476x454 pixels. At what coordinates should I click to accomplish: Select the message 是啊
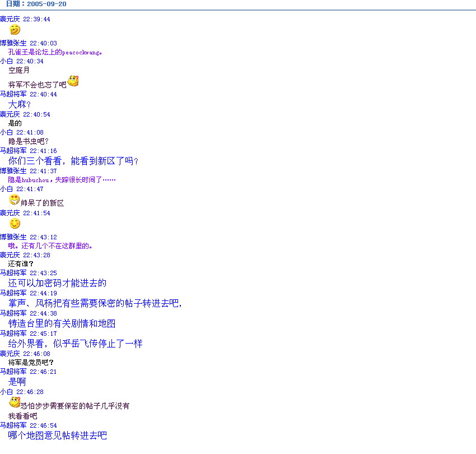pyautogui.click(x=17, y=382)
